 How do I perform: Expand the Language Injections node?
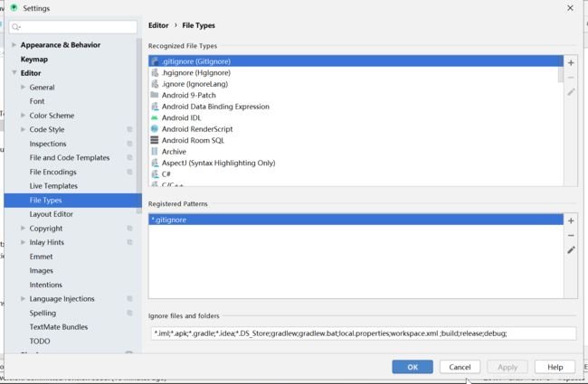[x=23, y=298]
